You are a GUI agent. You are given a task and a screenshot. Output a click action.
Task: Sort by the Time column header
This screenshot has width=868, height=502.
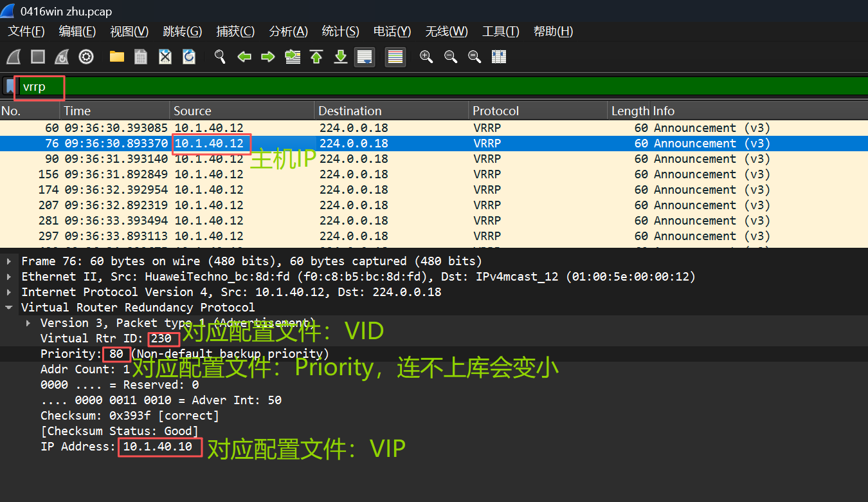(x=115, y=111)
